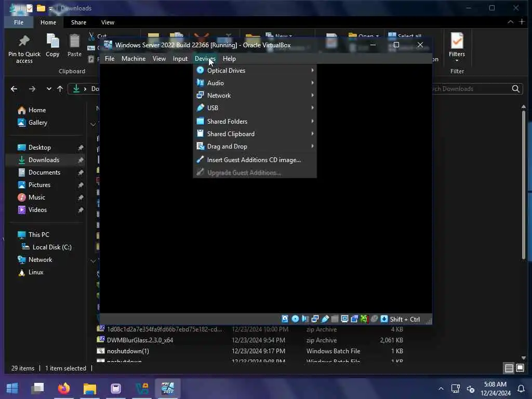Open the Machine menu in VirtualBox
532x399 pixels.
click(134, 59)
